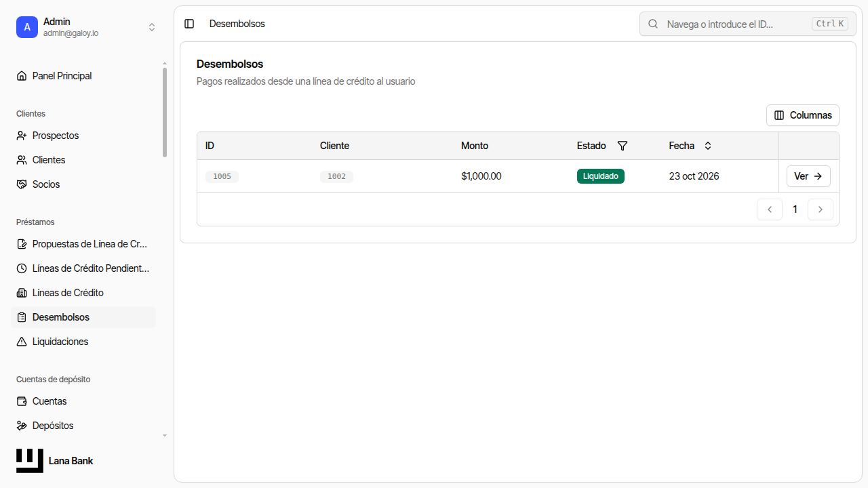Go to Depósitos in the sidebar
The height and width of the screenshot is (488, 868).
[x=83, y=426]
